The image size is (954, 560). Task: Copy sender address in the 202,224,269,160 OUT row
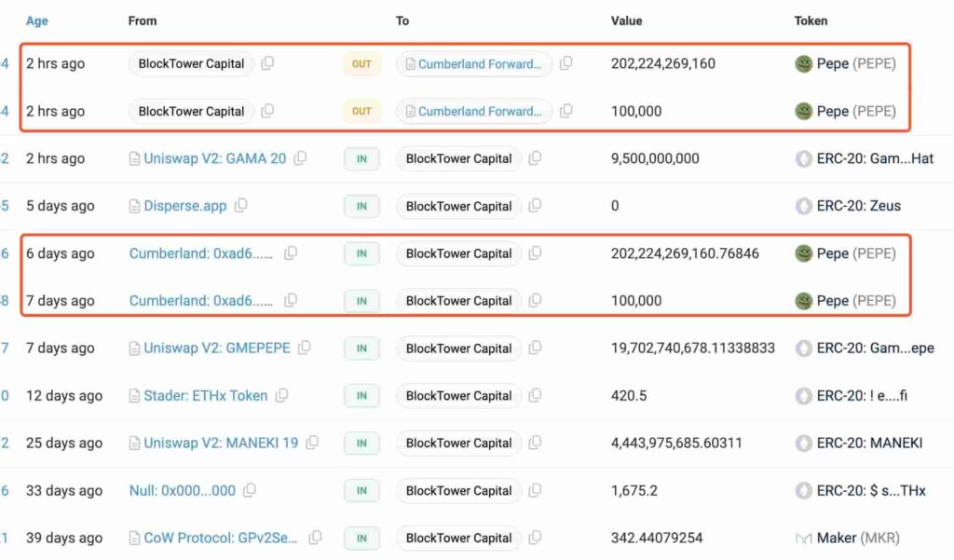pos(267,63)
